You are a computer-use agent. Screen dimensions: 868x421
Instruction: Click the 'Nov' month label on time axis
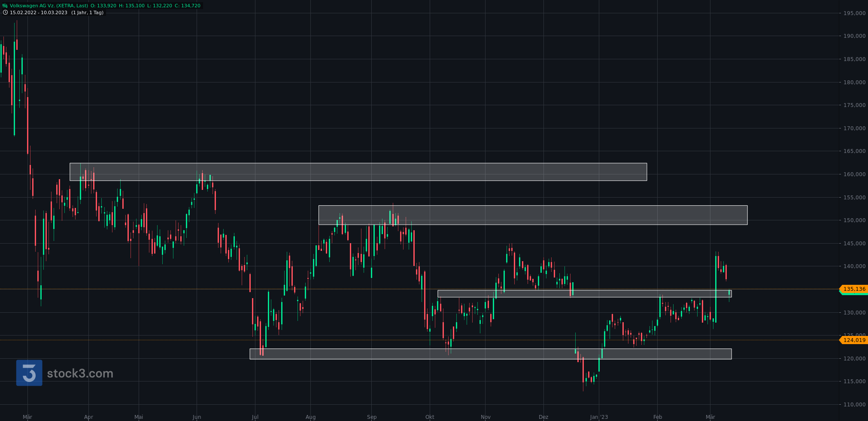(x=486, y=417)
